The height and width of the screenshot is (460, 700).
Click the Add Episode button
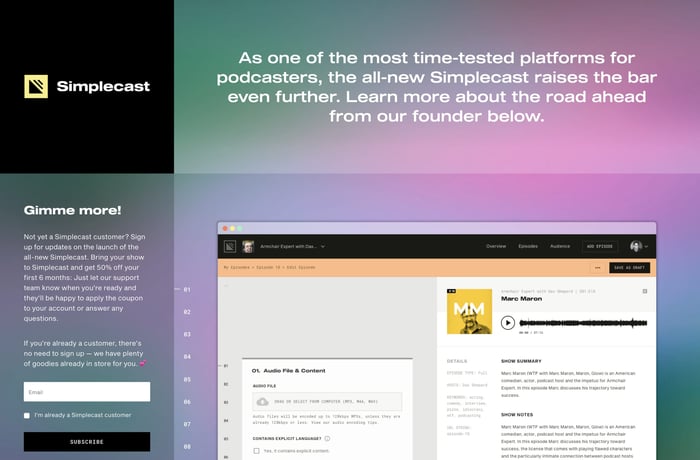pyautogui.click(x=600, y=247)
